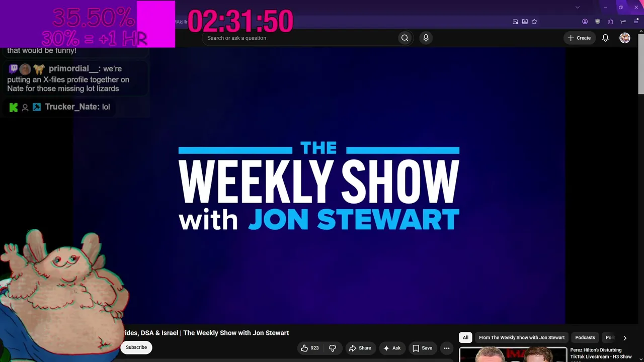Click the YouTube search magnifier button
The height and width of the screenshot is (362, 644).
tap(405, 38)
